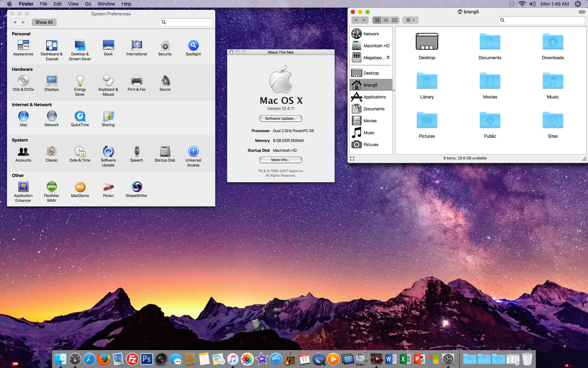588x368 pixels.
Task: Switch Finder to column view
Action: [394, 20]
